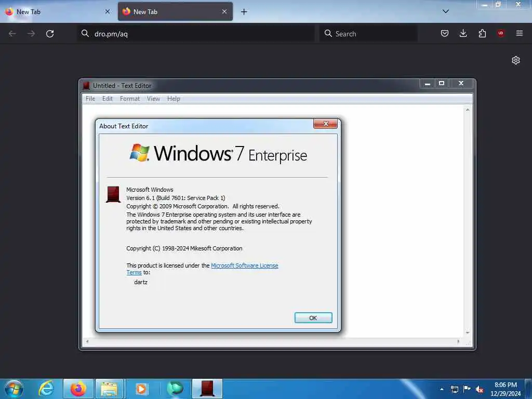Click the licensed user name dartz

(141, 282)
